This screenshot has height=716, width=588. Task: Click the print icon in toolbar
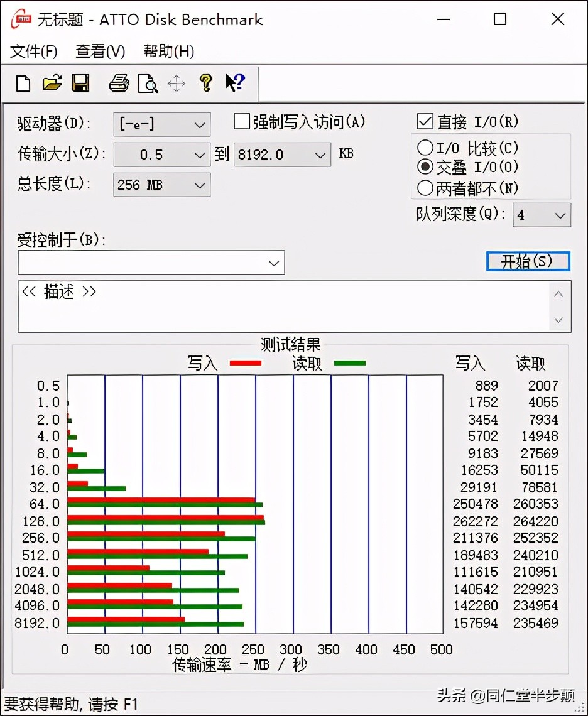[x=119, y=83]
